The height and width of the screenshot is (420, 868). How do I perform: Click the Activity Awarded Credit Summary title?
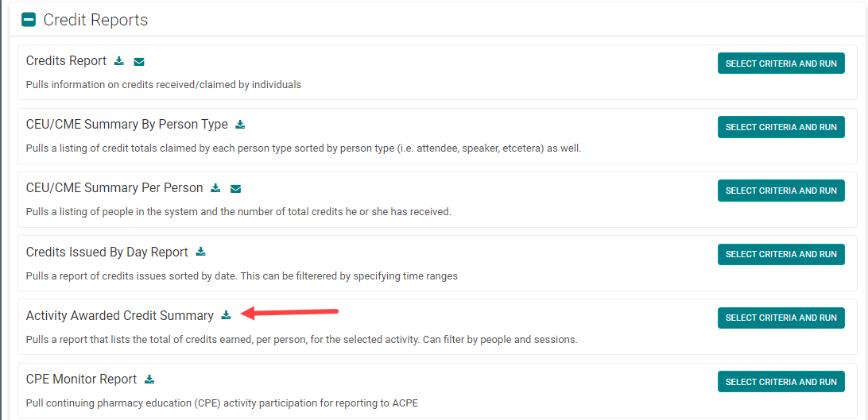point(119,316)
